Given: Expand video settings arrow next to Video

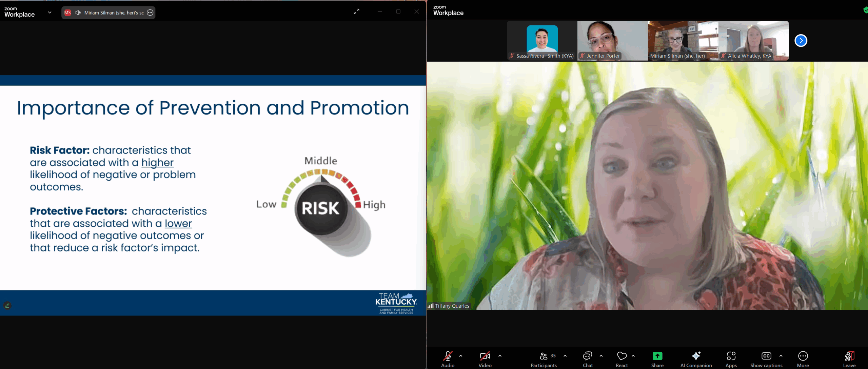Looking at the screenshot, I should point(500,356).
